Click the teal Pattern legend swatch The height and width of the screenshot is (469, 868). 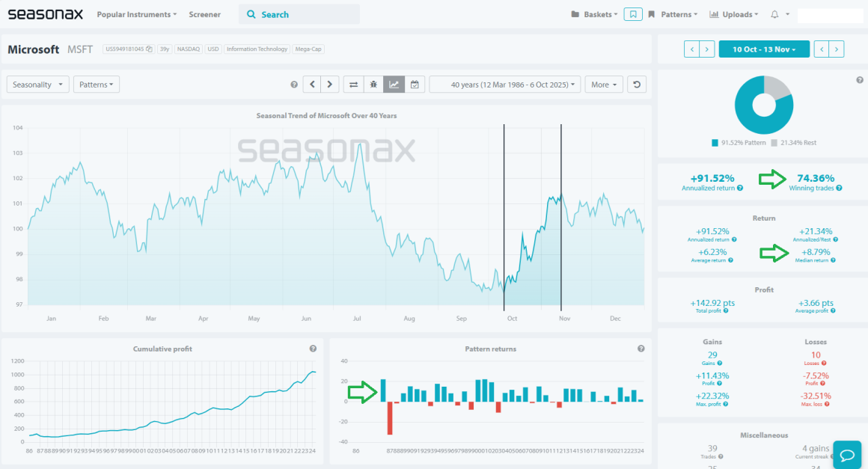pyautogui.click(x=715, y=143)
